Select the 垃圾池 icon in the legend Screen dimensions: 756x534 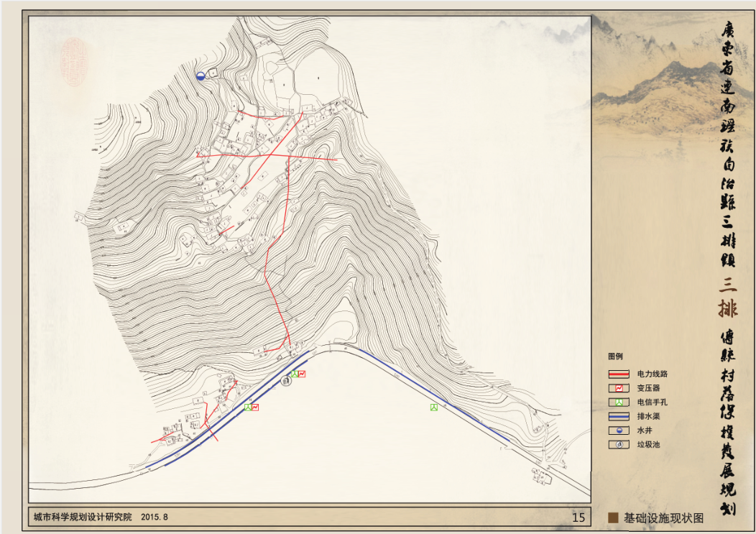point(618,444)
